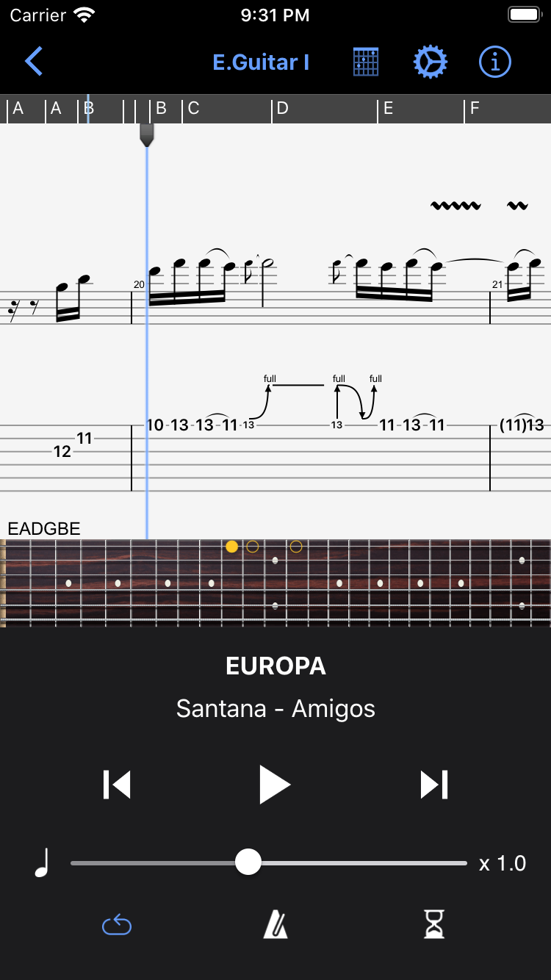This screenshot has width=551, height=980.
Task: Toggle the hourglass count-in icon
Action: (x=434, y=924)
